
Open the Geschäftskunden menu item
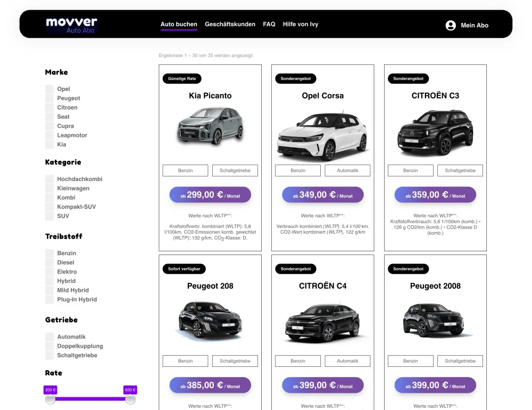click(230, 24)
